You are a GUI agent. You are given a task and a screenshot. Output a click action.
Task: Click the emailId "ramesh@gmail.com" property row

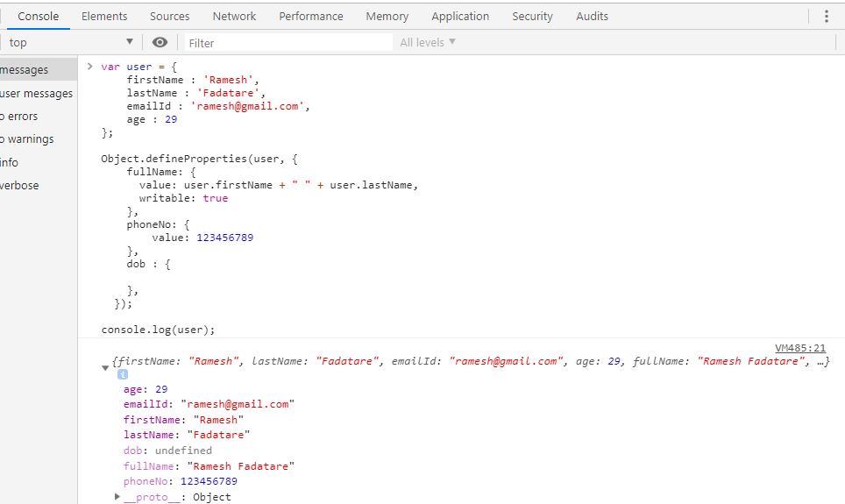pos(209,404)
